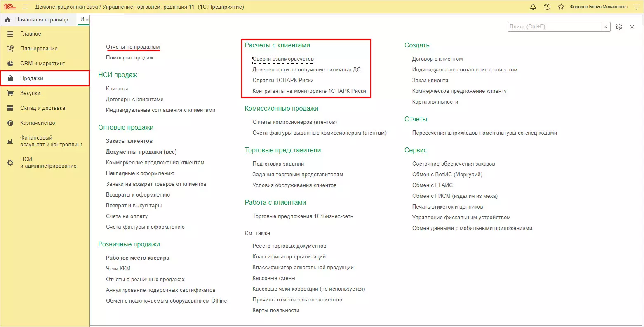The image size is (644, 327).
Task: Open Документы продажи (все)
Action: coord(141,152)
